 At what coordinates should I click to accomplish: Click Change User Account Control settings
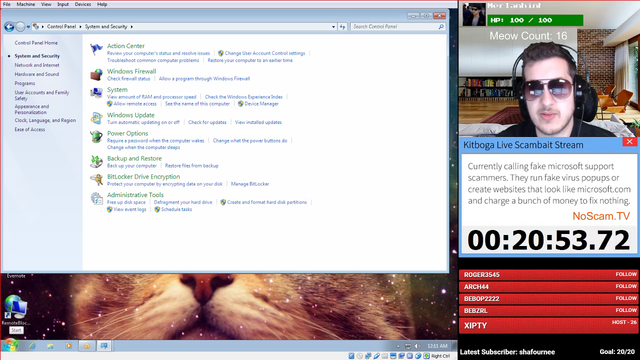pyautogui.click(x=265, y=53)
